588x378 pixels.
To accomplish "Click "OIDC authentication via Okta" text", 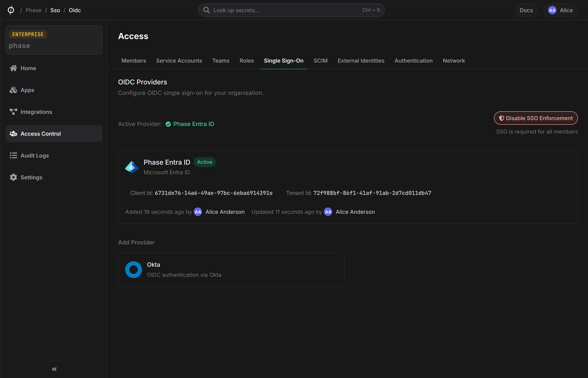I will click(x=184, y=275).
